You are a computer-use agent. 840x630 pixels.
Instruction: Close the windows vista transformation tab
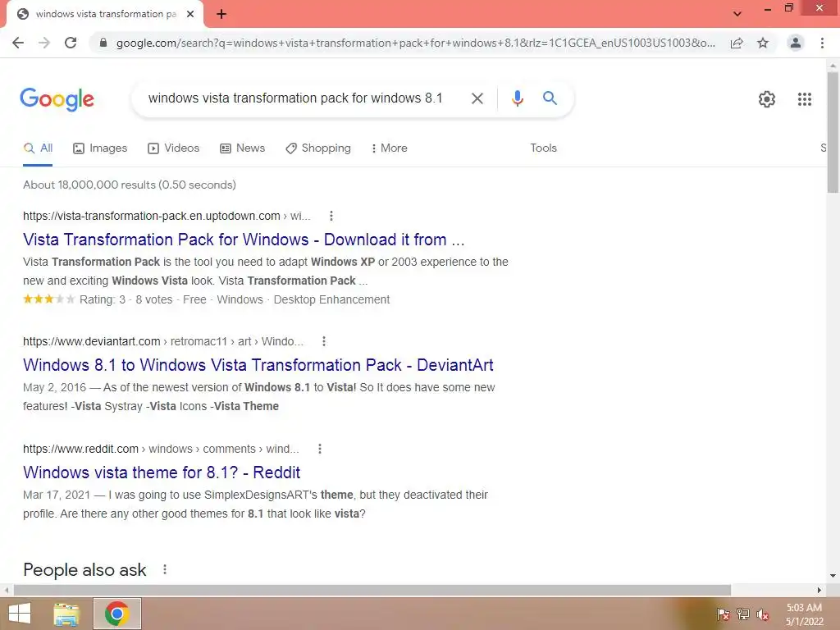tap(190, 14)
